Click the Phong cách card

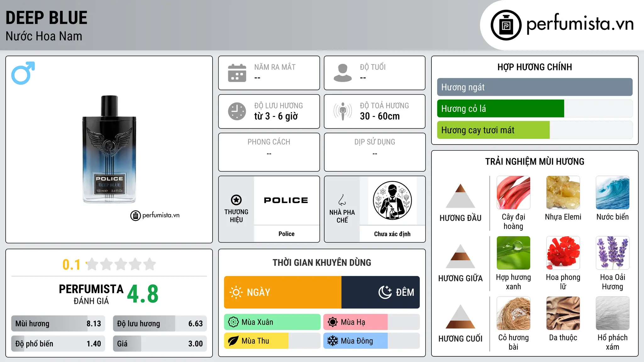[x=269, y=152]
